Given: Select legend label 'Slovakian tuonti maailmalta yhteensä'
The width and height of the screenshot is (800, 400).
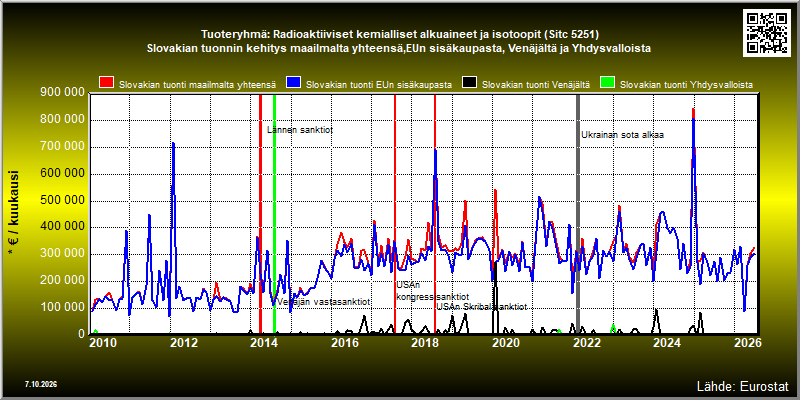Looking at the screenshot, I should pos(197,85).
